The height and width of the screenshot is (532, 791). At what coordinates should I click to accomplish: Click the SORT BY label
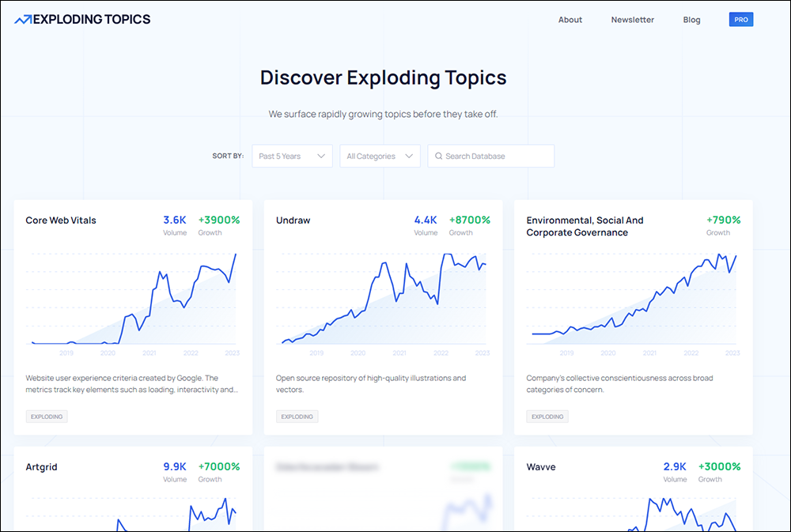[228, 157]
